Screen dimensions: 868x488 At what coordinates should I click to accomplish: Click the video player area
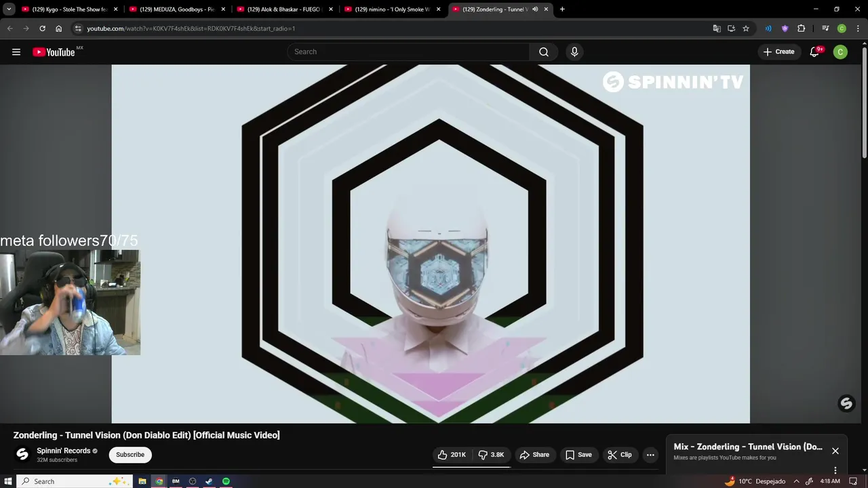(x=431, y=244)
